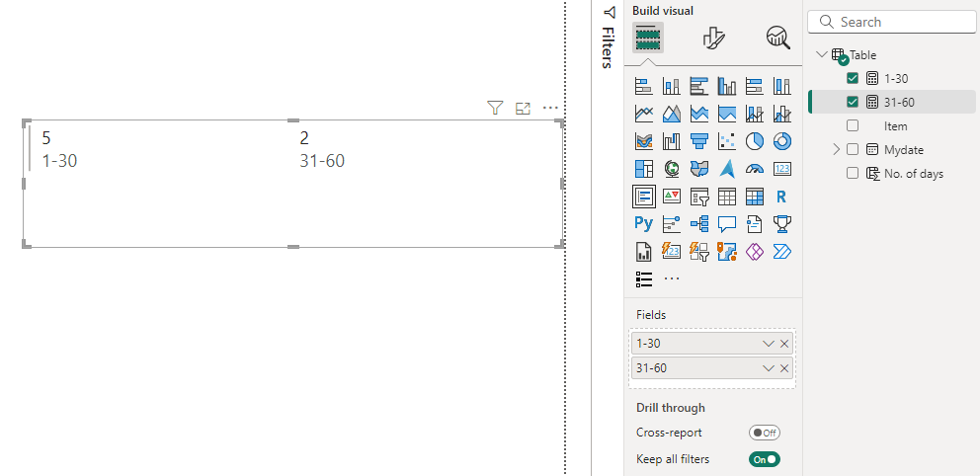Select the pie chart visual
This screenshot has width=980, height=476.
pos(755,141)
